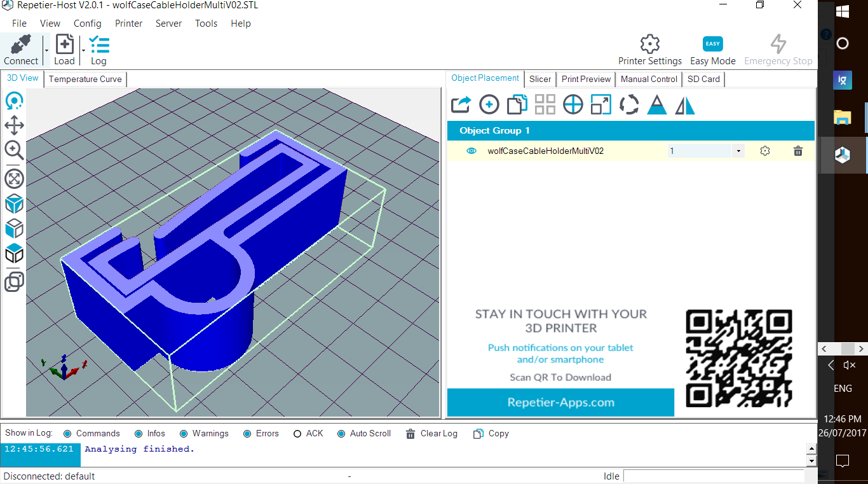Click the Mirror Object icon
This screenshot has width=868, height=484.
(684, 104)
